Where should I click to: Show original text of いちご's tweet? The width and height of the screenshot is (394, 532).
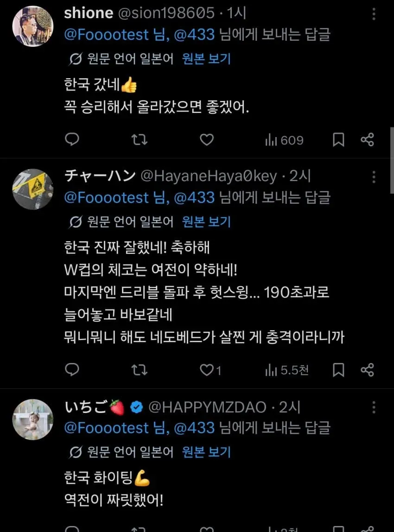207,452
